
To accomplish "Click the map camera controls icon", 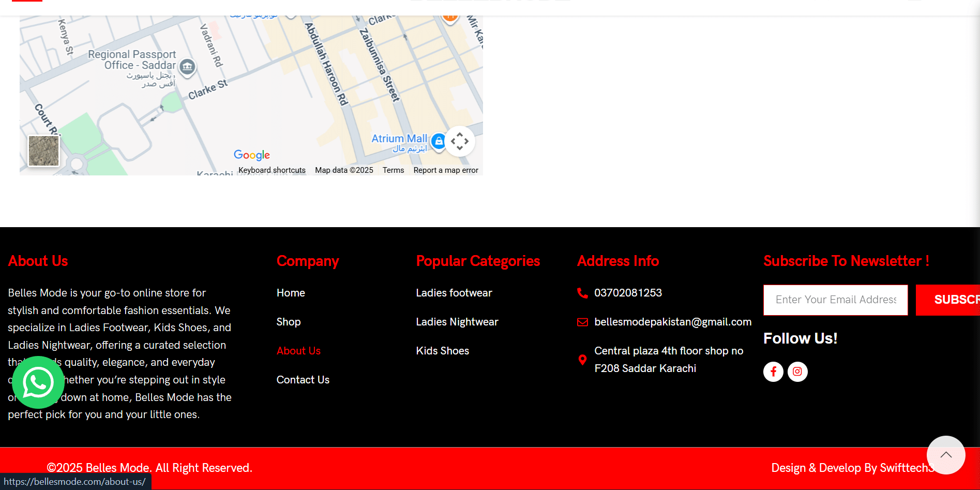I will point(459,141).
